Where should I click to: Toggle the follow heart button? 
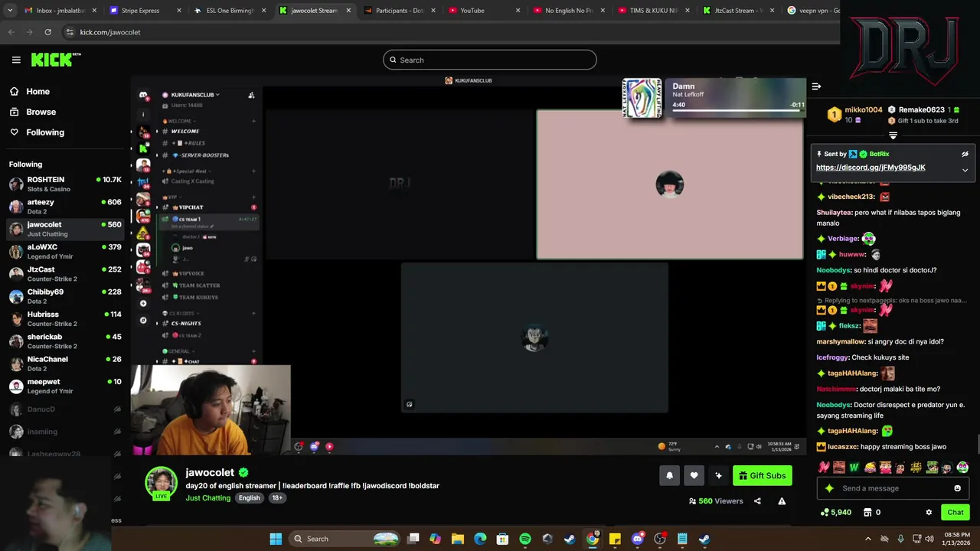point(694,476)
